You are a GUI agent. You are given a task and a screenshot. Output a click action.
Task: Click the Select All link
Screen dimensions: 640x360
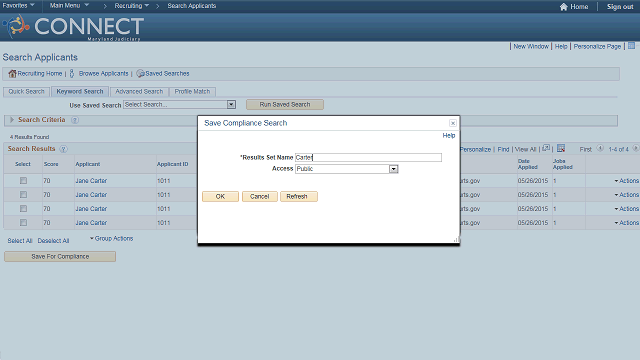click(20, 241)
